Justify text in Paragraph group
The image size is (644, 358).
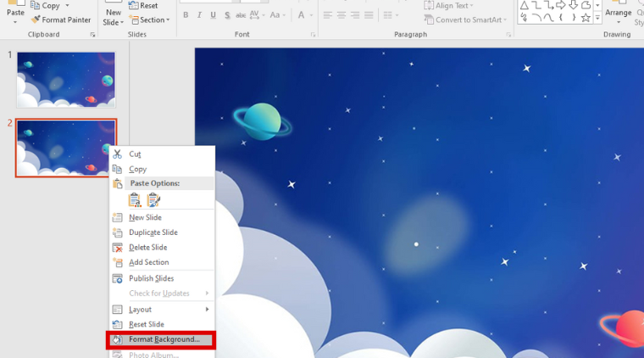tap(369, 15)
